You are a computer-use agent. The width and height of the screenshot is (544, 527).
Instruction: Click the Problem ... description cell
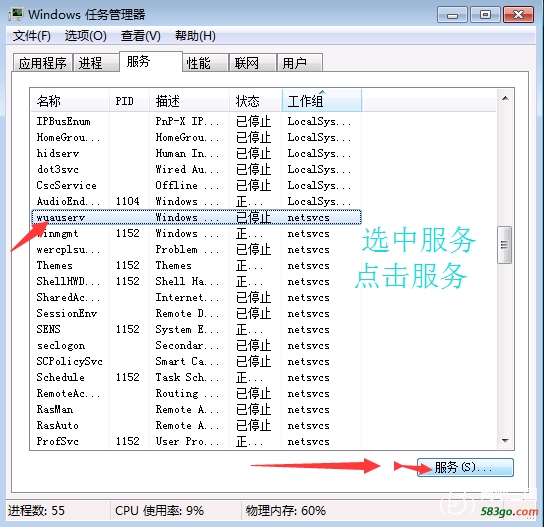[187, 249]
